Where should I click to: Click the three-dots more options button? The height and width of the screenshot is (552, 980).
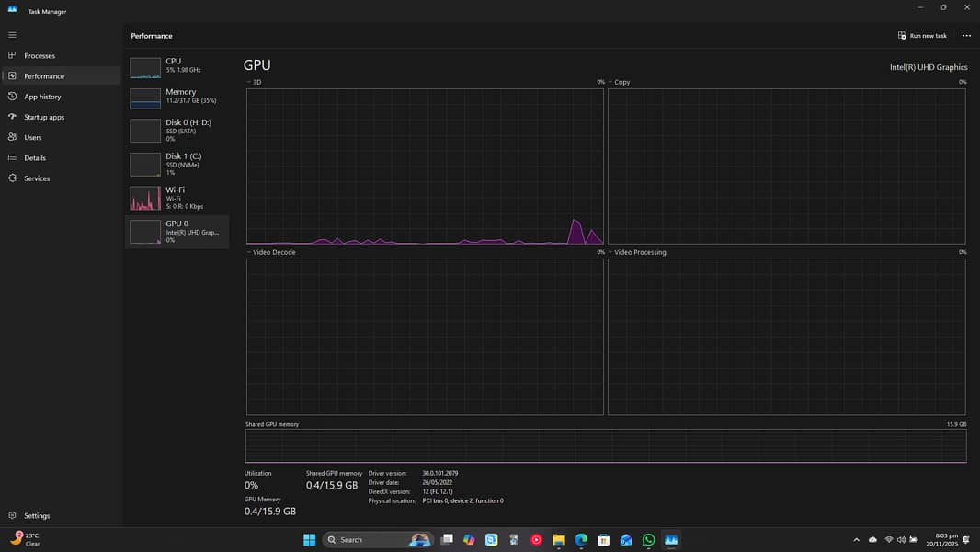966,36
